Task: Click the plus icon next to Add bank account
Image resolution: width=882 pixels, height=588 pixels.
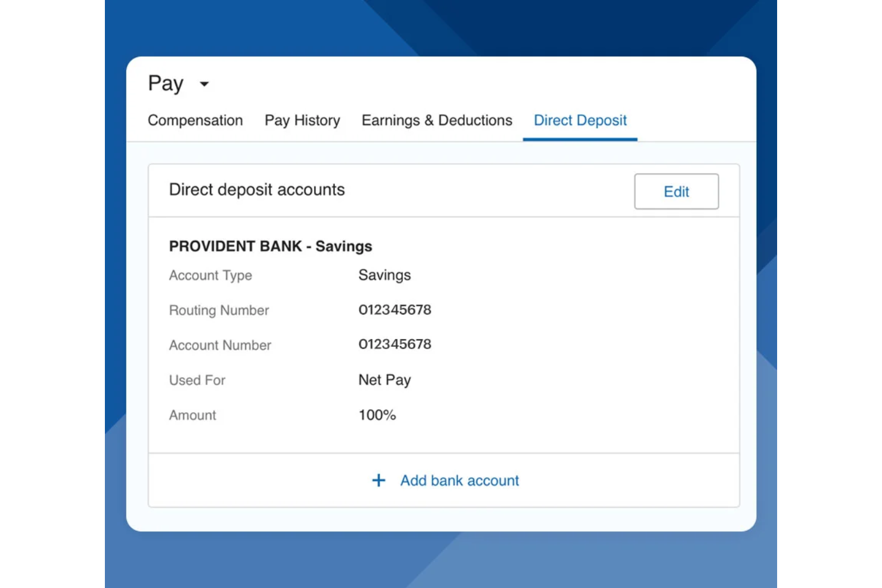Action: [379, 480]
